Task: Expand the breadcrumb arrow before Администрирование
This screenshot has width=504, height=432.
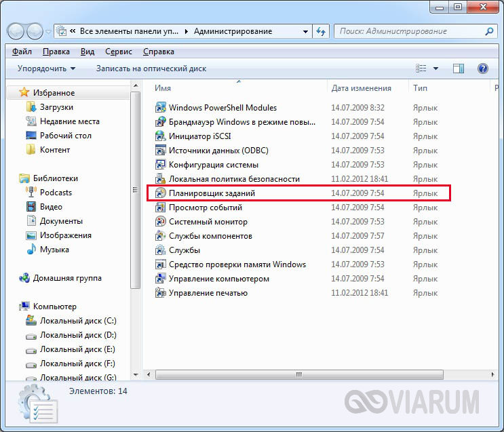Action: (187, 31)
